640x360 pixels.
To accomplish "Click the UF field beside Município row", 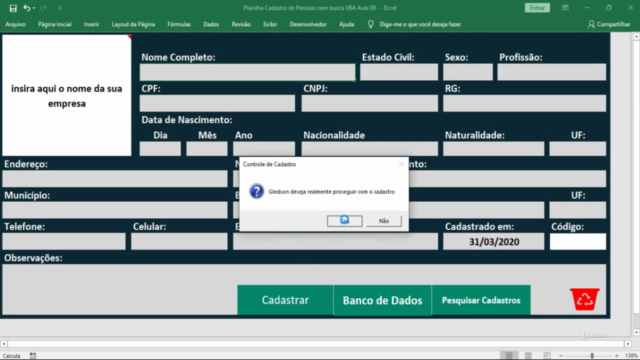I will (x=578, y=210).
